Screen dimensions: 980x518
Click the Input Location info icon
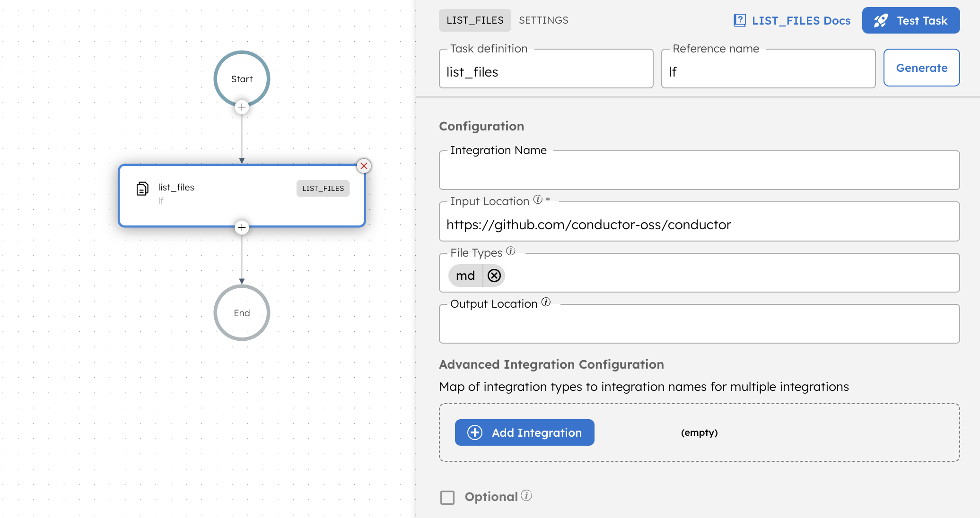(538, 199)
